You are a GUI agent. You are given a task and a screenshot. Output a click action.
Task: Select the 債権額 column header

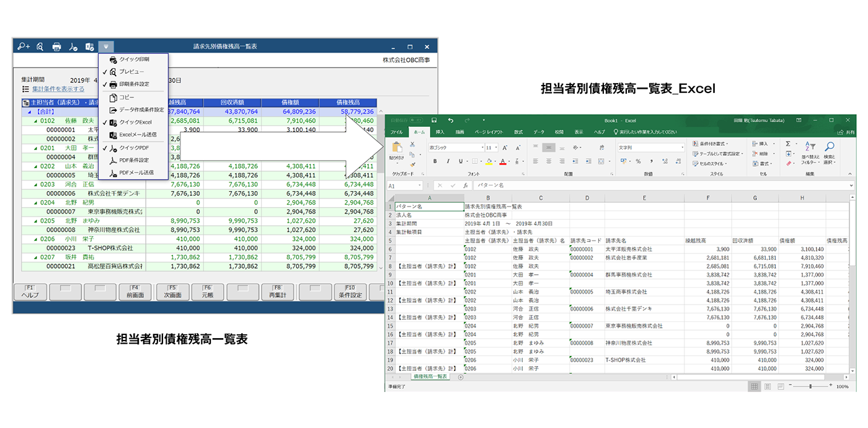tap(290, 102)
